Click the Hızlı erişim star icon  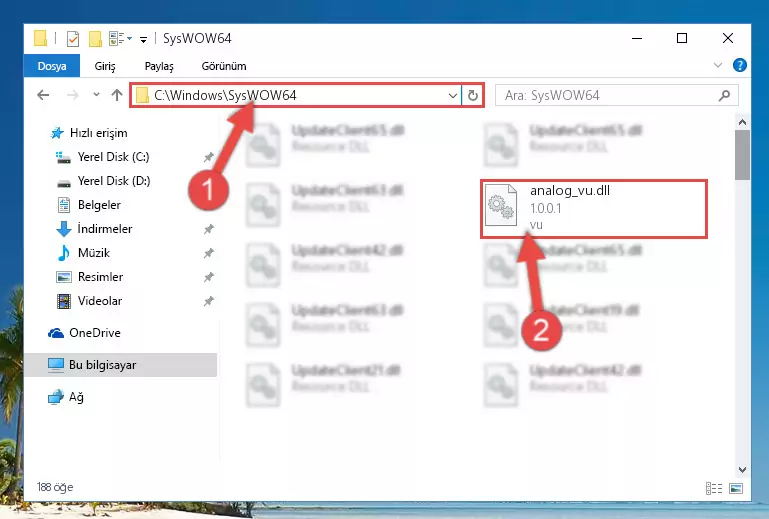click(x=57, y=133)
